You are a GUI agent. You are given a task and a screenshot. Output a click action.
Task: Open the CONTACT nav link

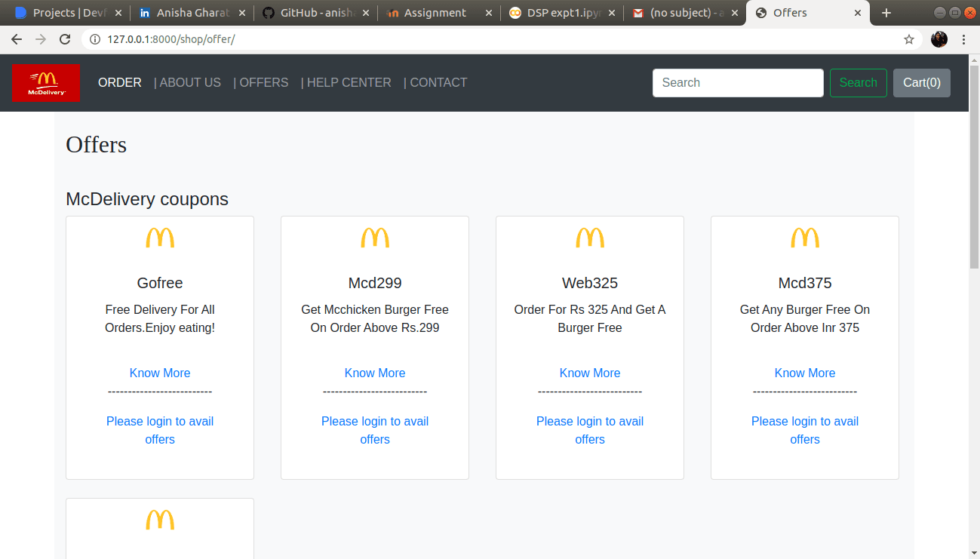pos(435,83)
